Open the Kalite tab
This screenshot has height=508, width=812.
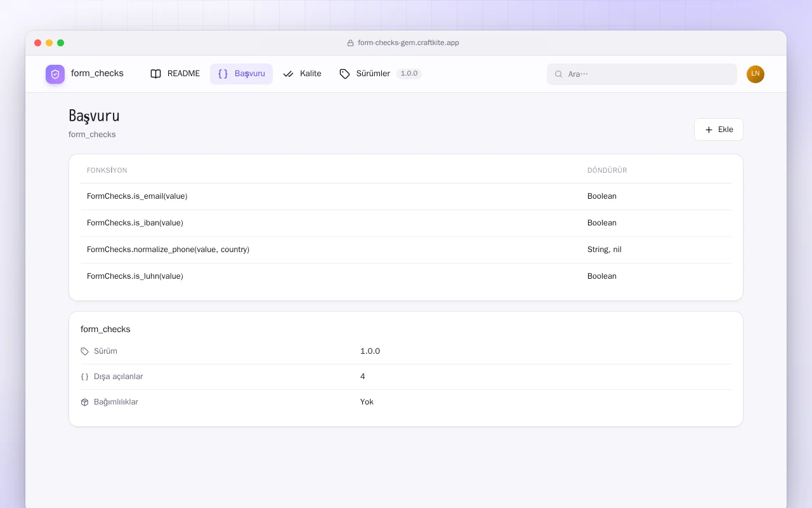(302, 74)
